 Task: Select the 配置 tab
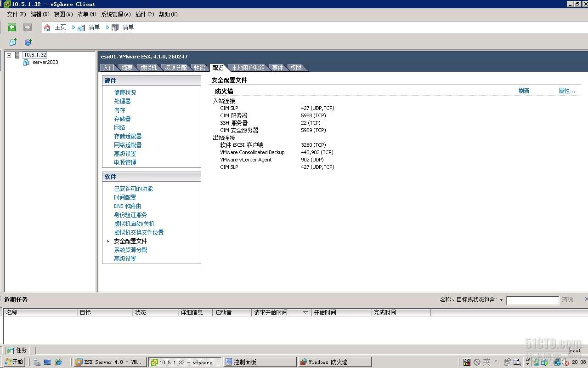[218, 68]
